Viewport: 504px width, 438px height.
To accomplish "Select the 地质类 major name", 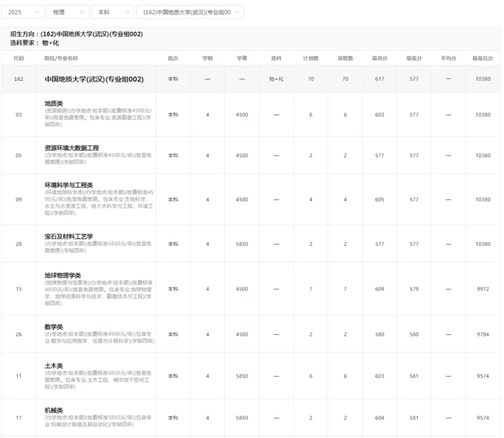I will pos(54,104).
